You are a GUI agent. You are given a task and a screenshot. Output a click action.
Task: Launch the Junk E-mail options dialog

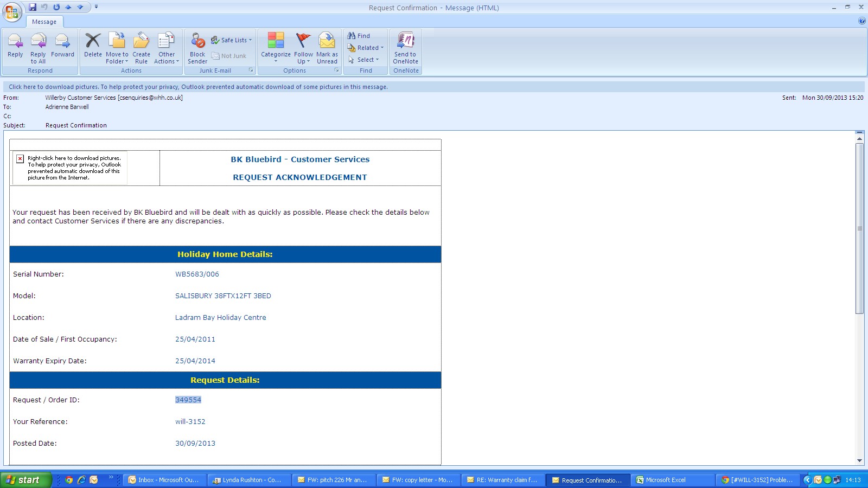(x=251, y=70)
